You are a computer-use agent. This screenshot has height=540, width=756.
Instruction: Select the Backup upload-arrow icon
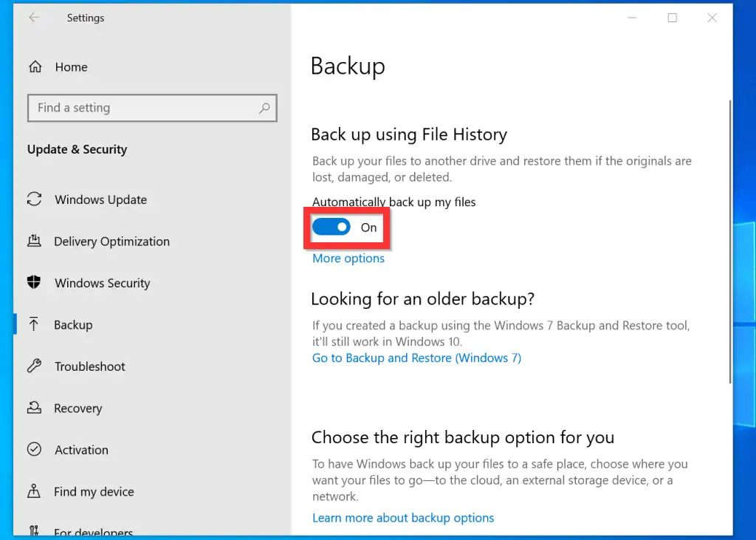[x=35, y=324]
